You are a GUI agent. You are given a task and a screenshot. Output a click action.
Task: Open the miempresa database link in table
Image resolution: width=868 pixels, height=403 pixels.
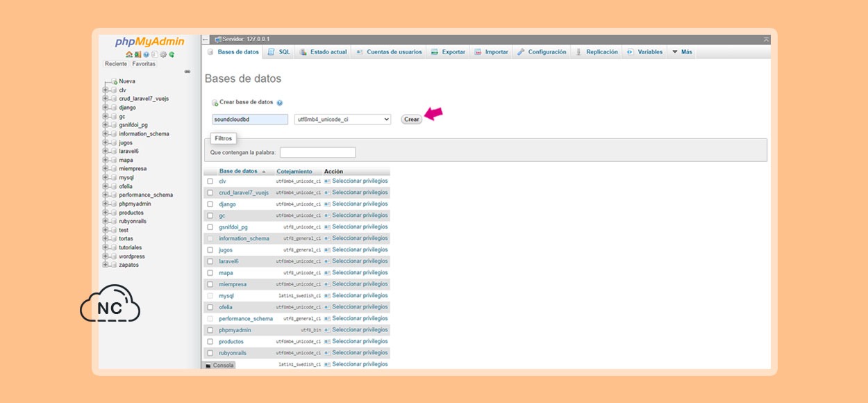pos(233,284)
